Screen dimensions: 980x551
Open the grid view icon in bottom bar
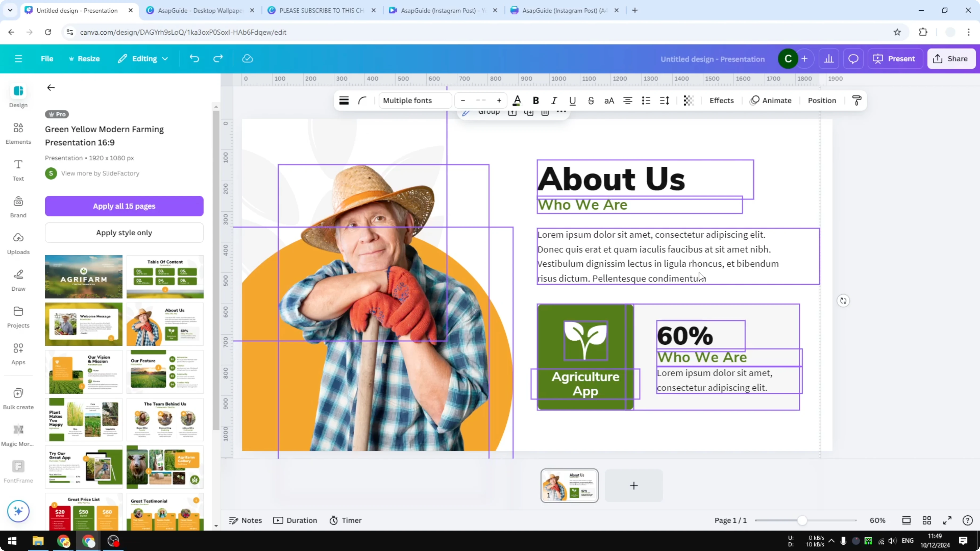pos(926,520)
